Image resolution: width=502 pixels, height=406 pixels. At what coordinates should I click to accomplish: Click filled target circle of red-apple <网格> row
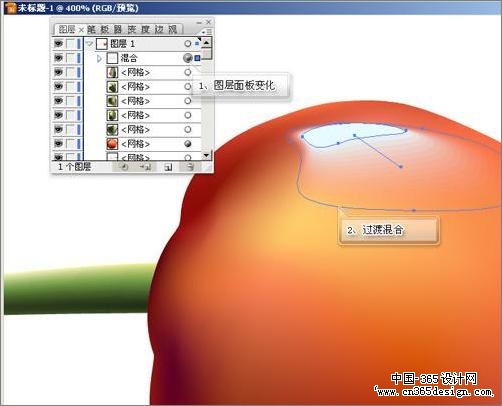click(x=188, y=144)
